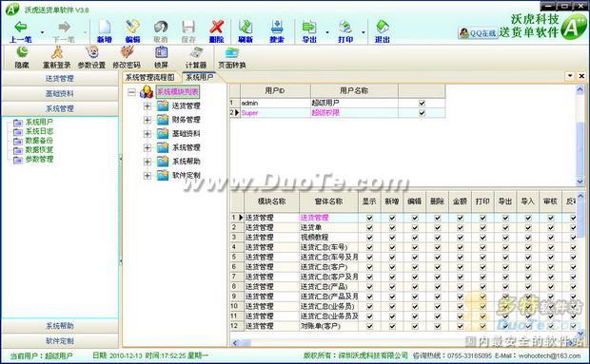Toggle the checkbox for user Super
Screen dimensions: 590x364
click(x=422, y=113)
